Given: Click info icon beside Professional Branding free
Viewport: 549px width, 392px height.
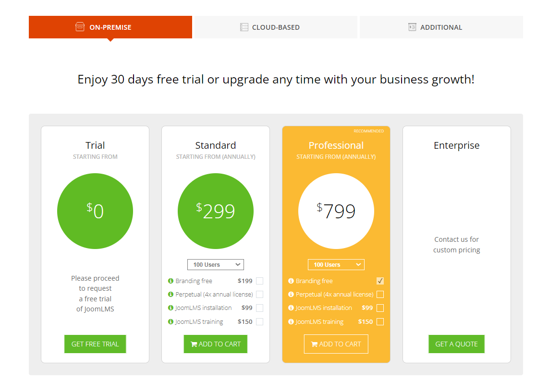Looking at the screenshot, I should tap(291, 281).
